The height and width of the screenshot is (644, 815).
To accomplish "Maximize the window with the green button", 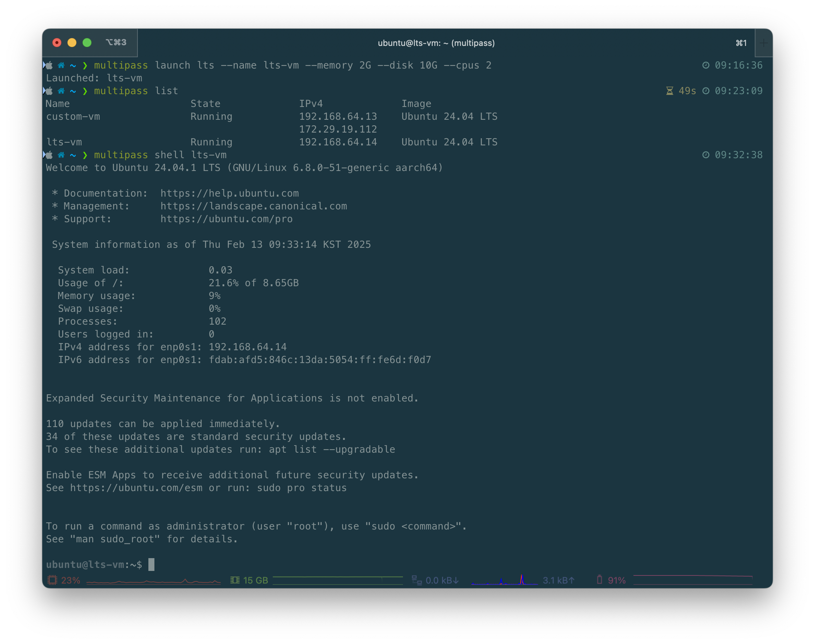I will tap(87, 43).
